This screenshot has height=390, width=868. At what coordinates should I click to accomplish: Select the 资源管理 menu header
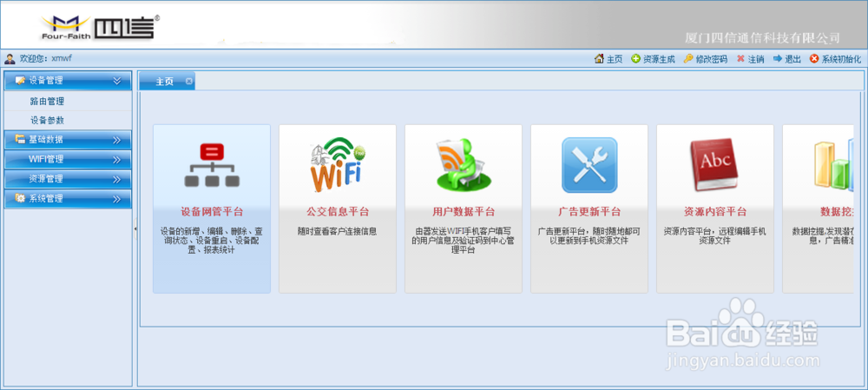point(68,179)
